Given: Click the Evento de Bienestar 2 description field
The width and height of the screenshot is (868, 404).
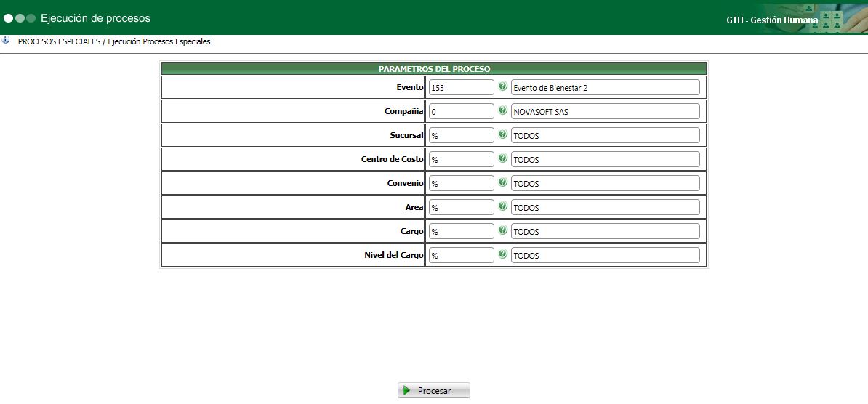Looking at the screenshot, I should pyautogui.click(x=605, y=87).
